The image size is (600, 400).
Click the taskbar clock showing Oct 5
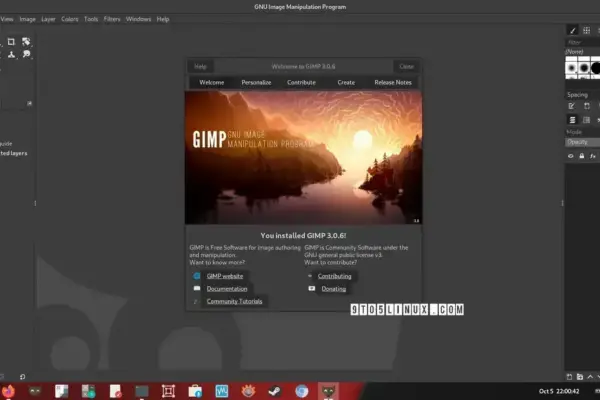click(559, 391)
